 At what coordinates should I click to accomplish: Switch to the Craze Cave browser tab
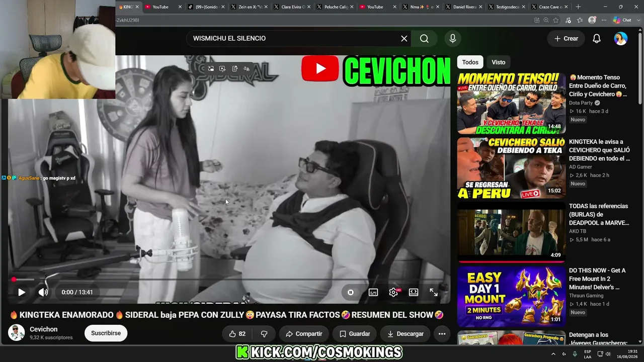coord(549,7)
